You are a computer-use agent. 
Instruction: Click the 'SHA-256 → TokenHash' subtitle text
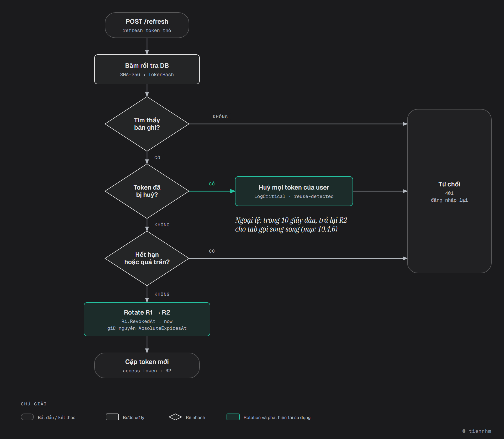[x=147, y=75]
